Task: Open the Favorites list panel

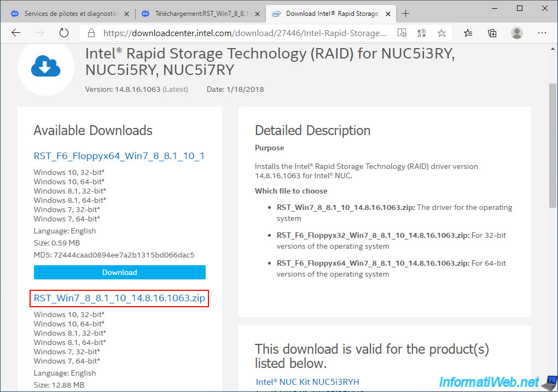Action: [x=468, y=33]
